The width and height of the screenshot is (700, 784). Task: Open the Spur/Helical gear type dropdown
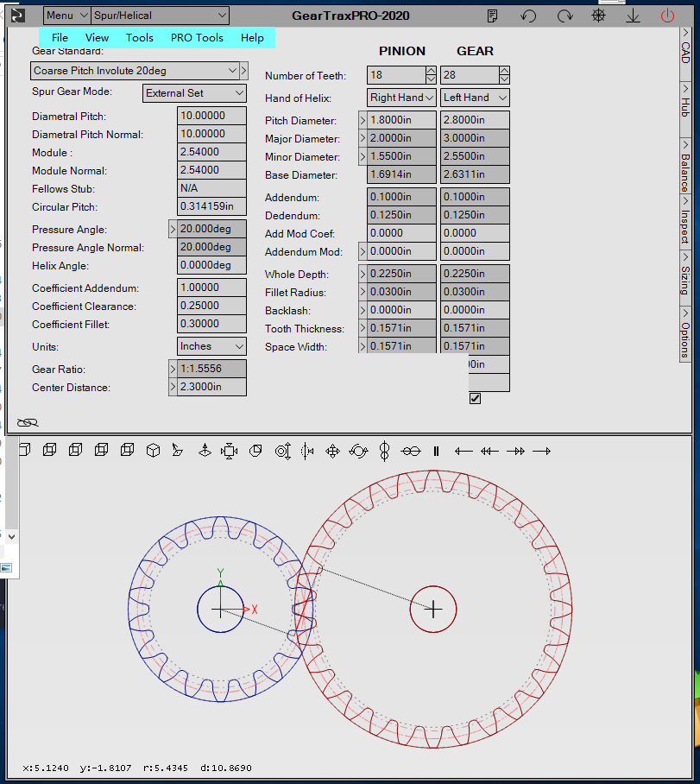pyautogui.click(x=160, y=16)
